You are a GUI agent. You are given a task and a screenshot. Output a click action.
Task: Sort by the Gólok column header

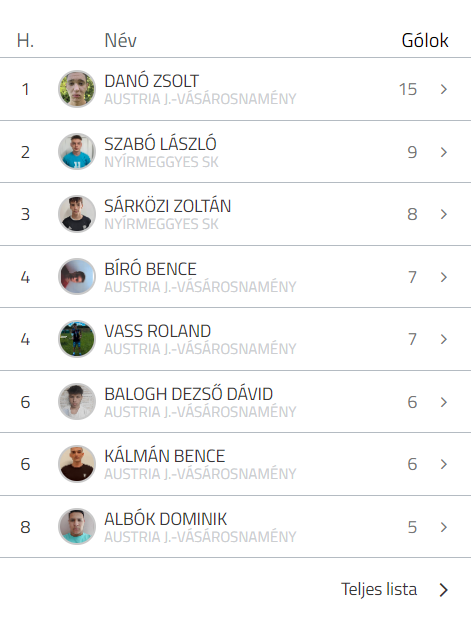click(425, 40)
